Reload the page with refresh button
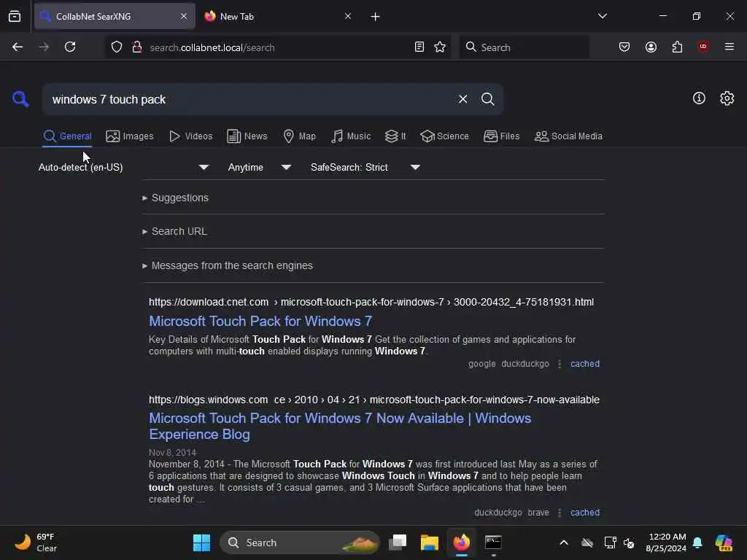 click(x=70, y=47)
